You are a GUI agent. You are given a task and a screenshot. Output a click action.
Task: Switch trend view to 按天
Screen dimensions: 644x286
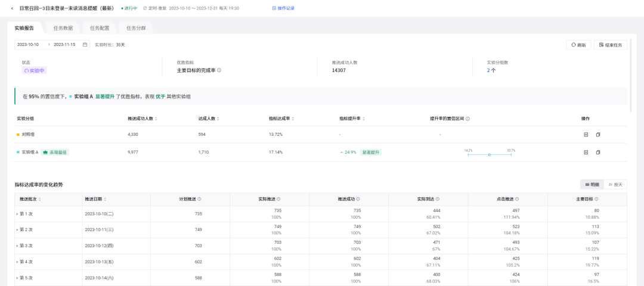[615, 185]
